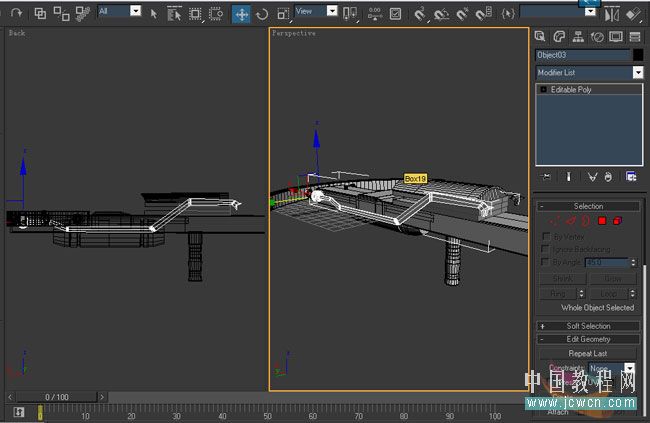Click the Grow button
650x423 pixels.
click(613, 279)
